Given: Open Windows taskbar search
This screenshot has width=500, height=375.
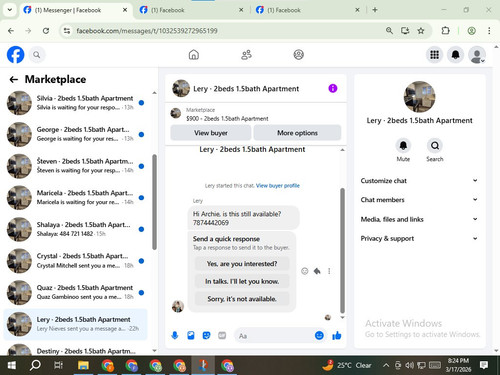Looking at the screenshot, I should click(x=35, y=365).
